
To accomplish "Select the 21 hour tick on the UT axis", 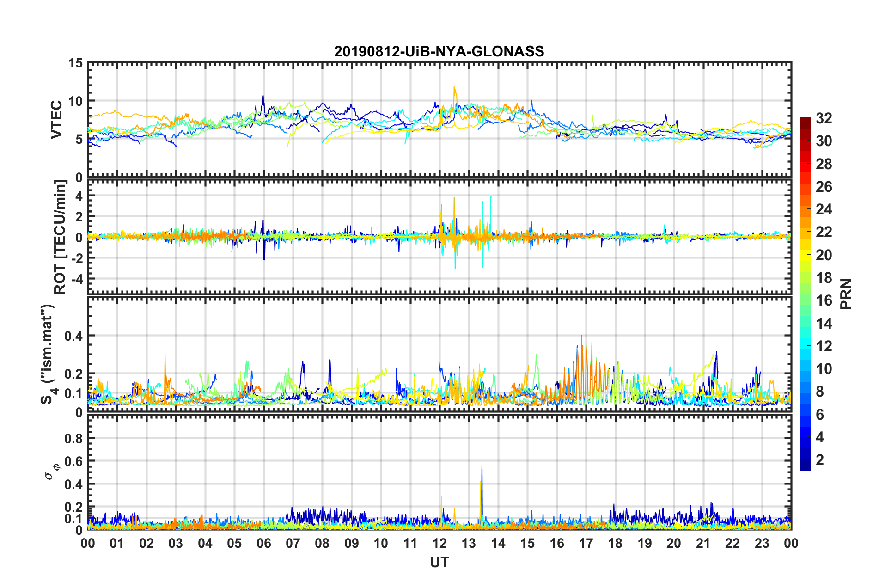I will tap(703, 543).
